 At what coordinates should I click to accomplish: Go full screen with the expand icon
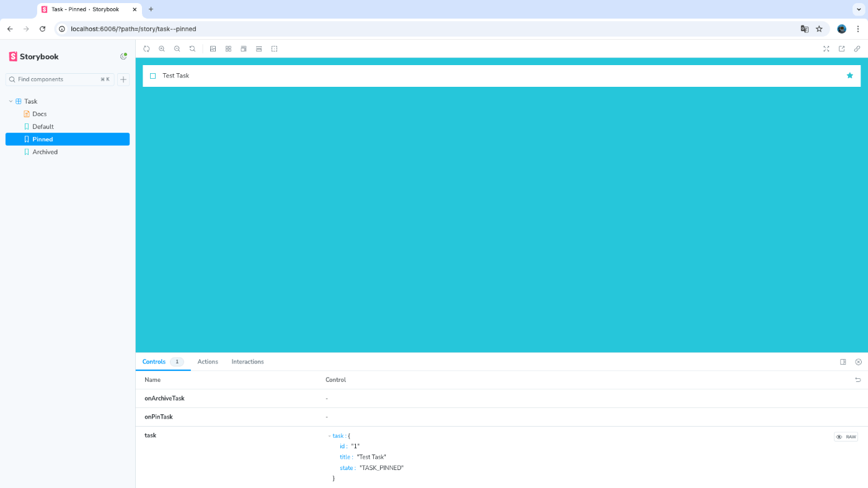click(826, 48)
